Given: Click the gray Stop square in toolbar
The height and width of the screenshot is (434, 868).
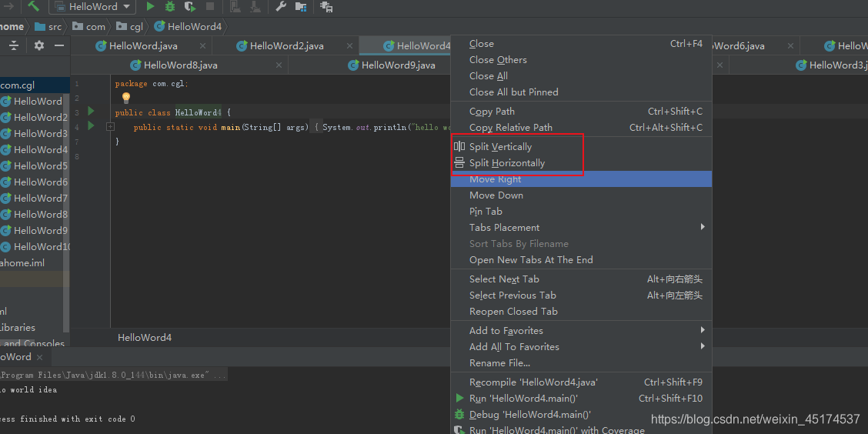Looking at the screenshot, I should [210, 7].
